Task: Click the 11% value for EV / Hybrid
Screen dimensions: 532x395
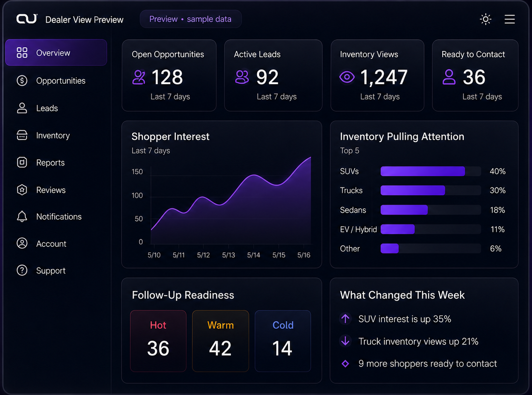Action: pyautogui.click(x=497, y=230)
